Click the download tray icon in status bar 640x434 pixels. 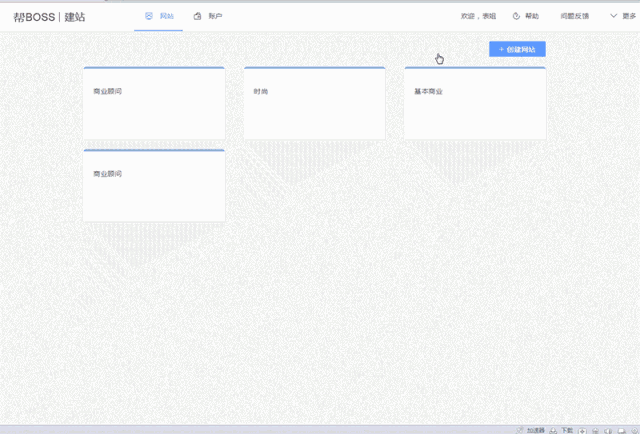click(553, 430)
